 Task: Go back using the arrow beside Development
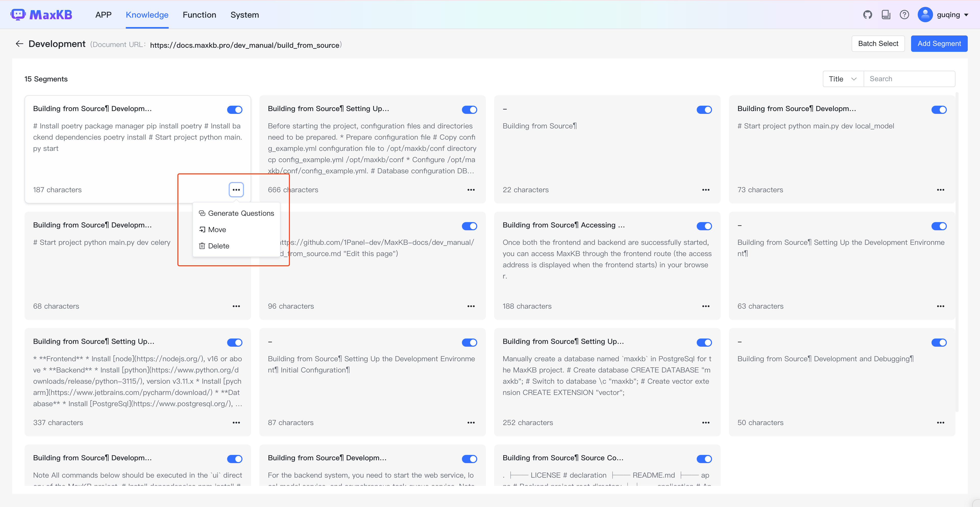point(19,44)
